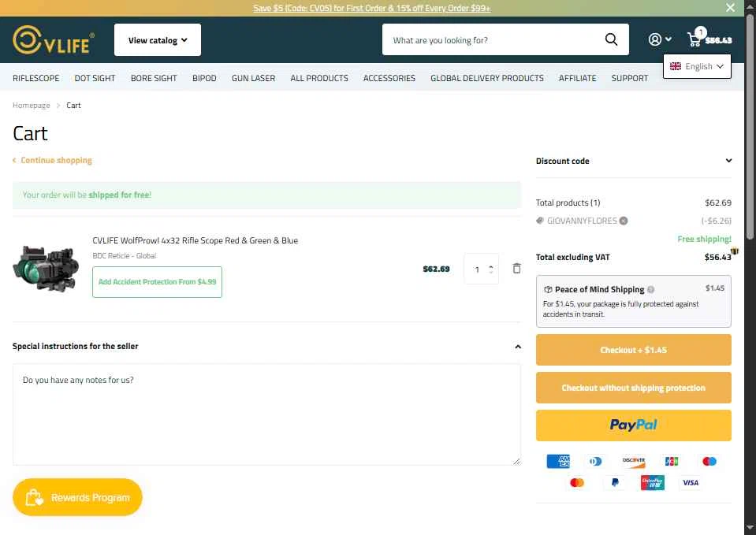This screenshot has width=756, height=535.
Task: Delete the item with the trash icon
Action: [516, 269]
